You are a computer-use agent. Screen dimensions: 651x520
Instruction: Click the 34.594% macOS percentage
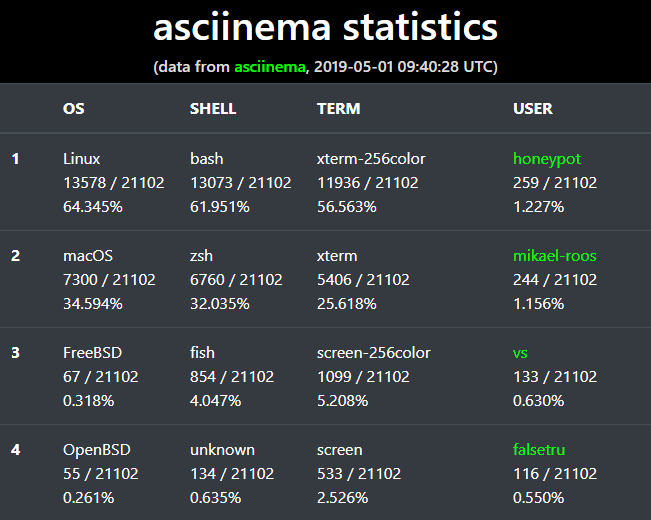93,304
